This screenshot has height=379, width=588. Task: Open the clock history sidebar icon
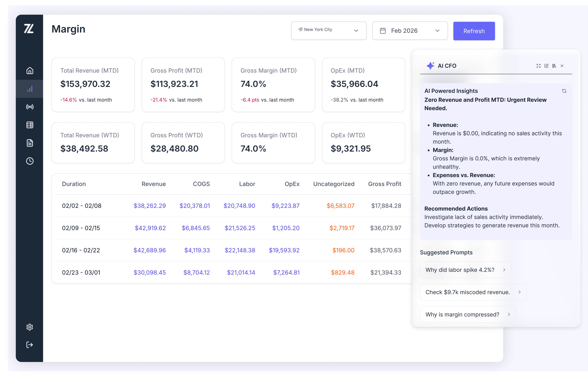(x=30, y=161)
